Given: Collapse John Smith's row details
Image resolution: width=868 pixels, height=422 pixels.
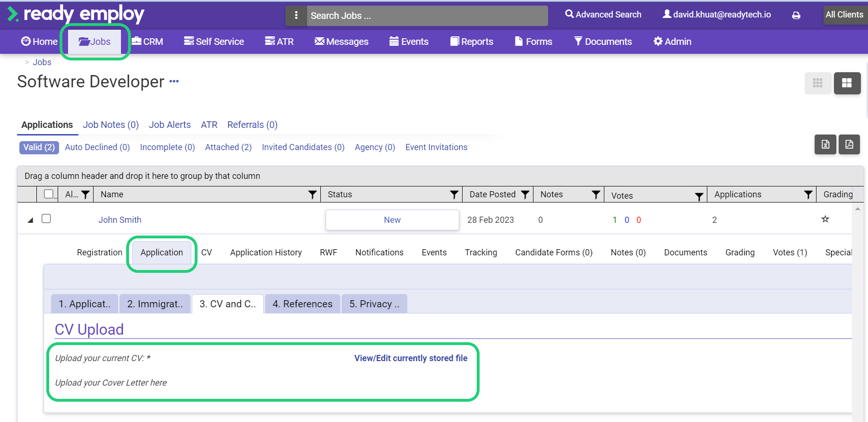Looking at the screenshot, I should [30, 220].
